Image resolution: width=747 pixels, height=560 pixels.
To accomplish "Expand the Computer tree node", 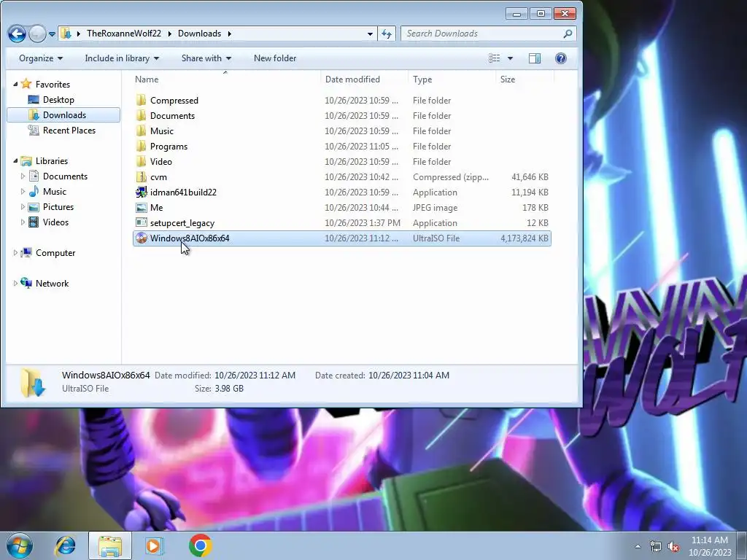I will tap(15, 253).
